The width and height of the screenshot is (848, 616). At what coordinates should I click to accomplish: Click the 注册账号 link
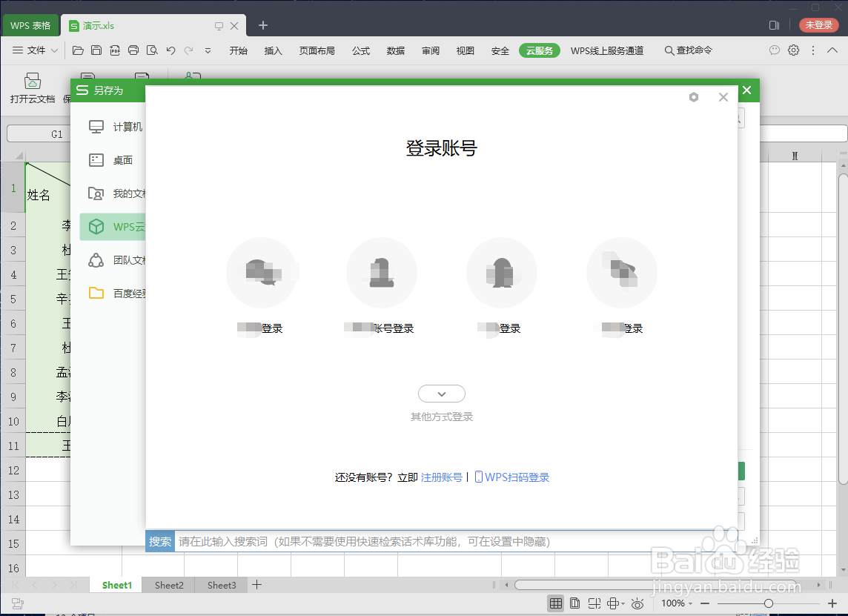tap(441, 477)
